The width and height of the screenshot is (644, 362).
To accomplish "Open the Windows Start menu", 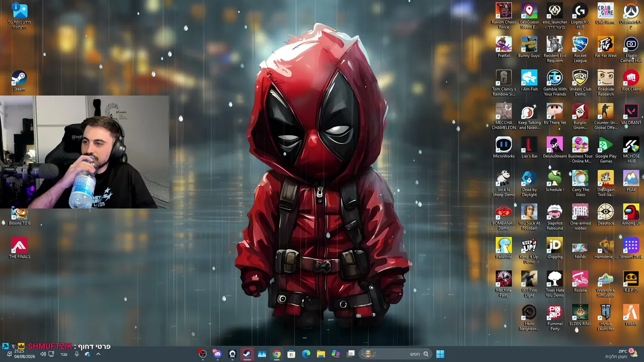I will pos(440,354).
